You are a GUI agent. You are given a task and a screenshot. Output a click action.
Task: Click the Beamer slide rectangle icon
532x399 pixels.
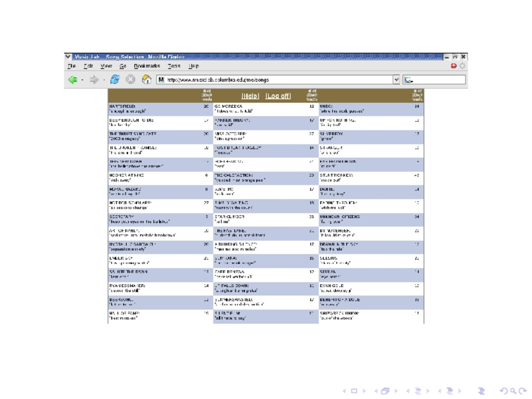(354, 391)
